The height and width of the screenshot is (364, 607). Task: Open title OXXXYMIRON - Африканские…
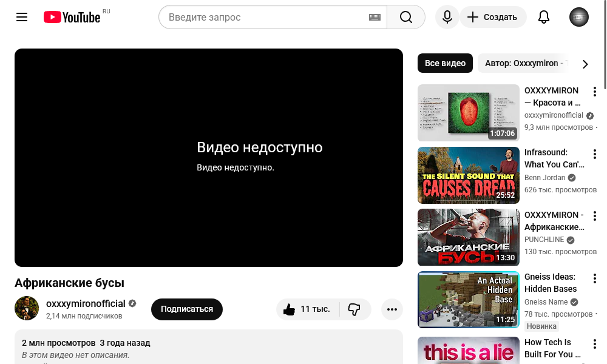554,220
